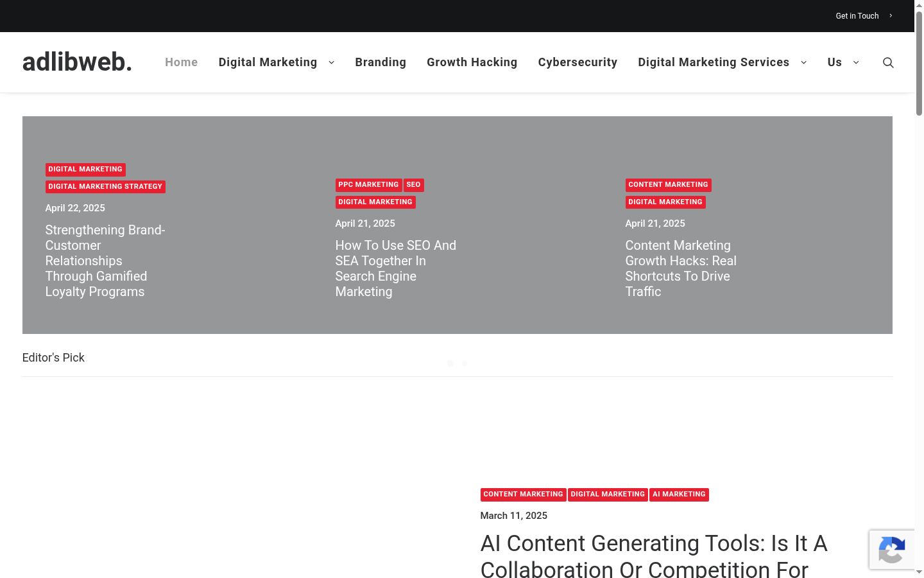Image resolution: width=924 pixels, height=578 pixels.
Task: Click the April 22, 2025 date
Action: [x=75, y=208]
